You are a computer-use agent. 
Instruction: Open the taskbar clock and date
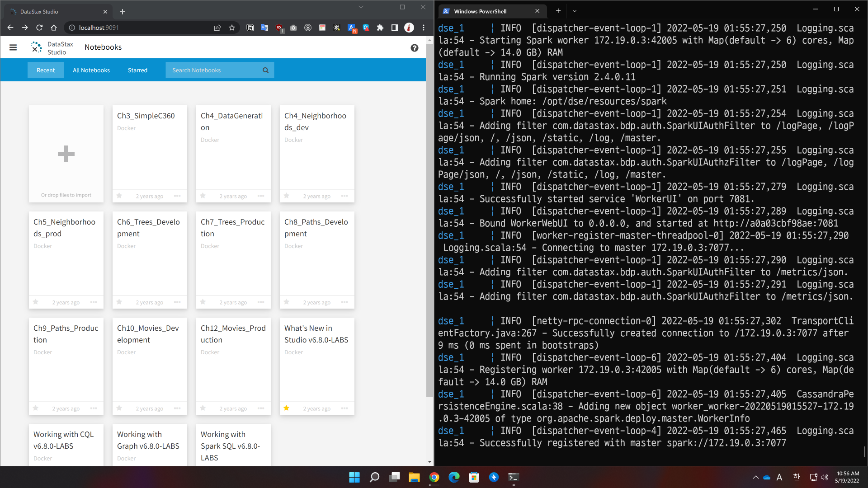(847, 477)
